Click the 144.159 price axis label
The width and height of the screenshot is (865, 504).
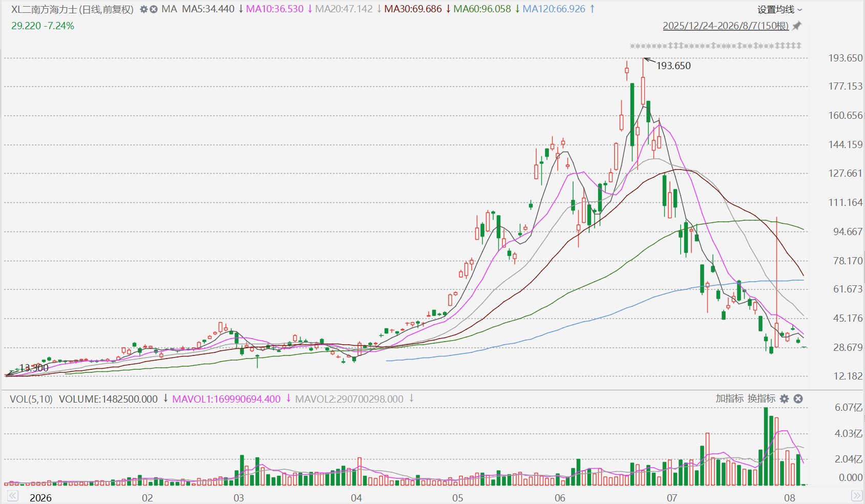pyautogui.click(x=846, y=144)
